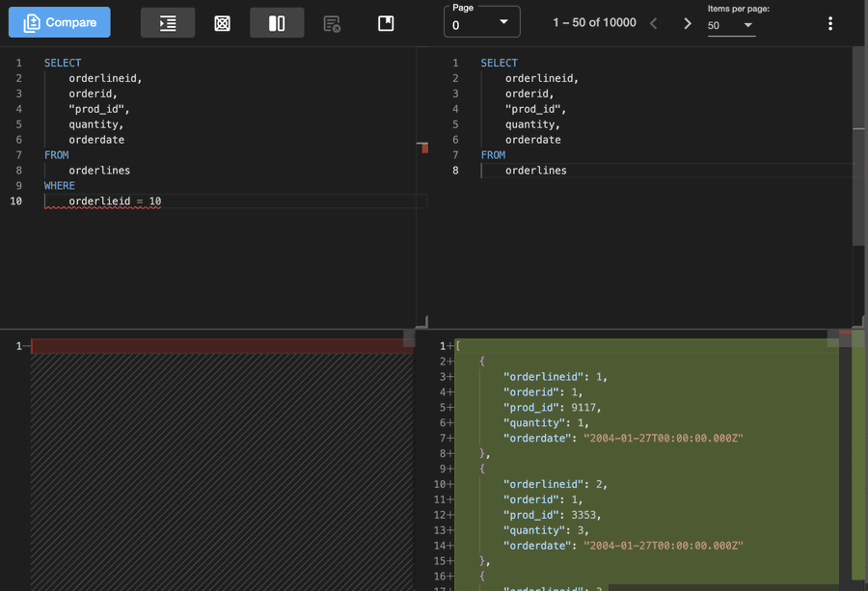The height and width of the screenshot is (591, 868).
Task: Click the crossed-box icon in the toolbar
Action: (222, 23)
